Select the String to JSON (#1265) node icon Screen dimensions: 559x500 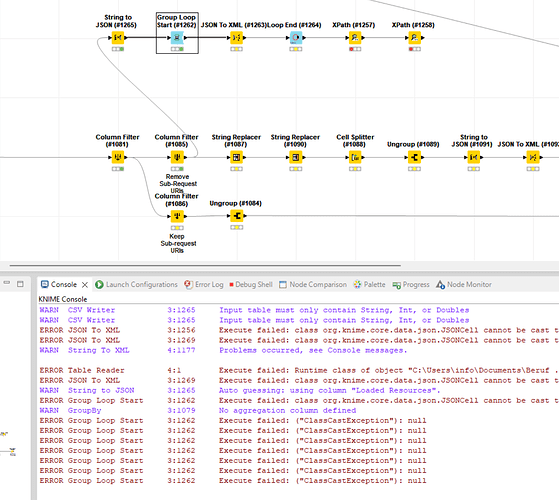pyautogui.click(x=118, y=37)
